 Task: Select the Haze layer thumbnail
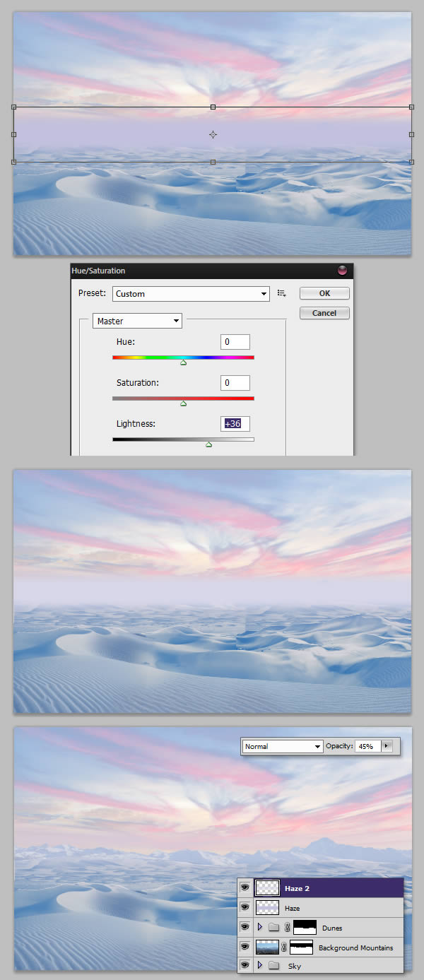coord(267,908)
